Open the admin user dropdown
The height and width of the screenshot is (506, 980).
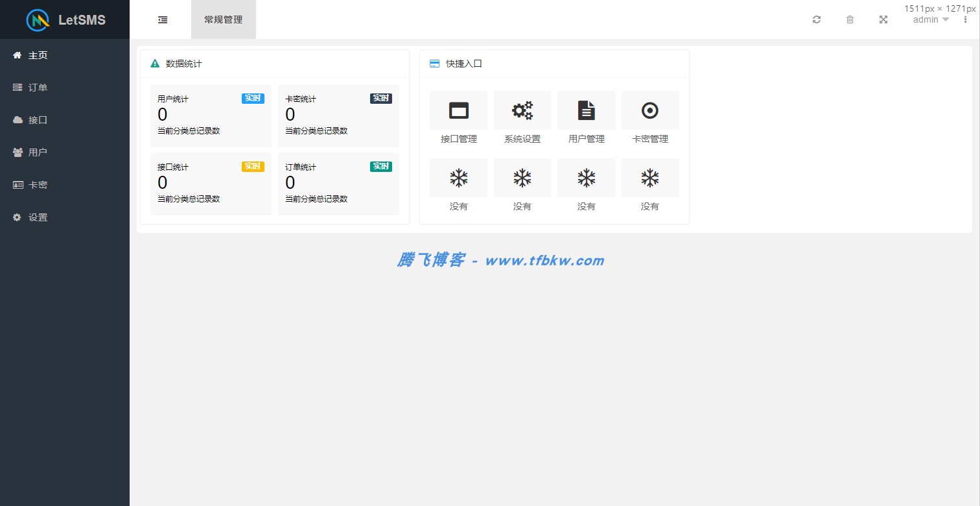point(931,19)
